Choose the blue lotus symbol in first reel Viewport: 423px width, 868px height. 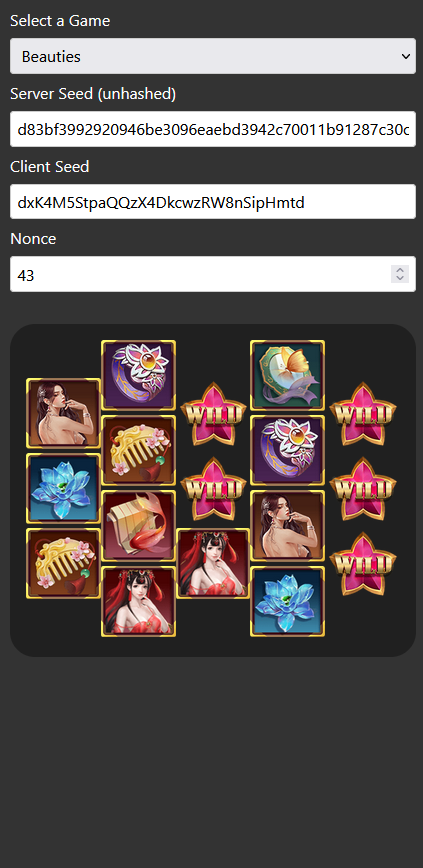pyautogui.click(x=64, y=488)
